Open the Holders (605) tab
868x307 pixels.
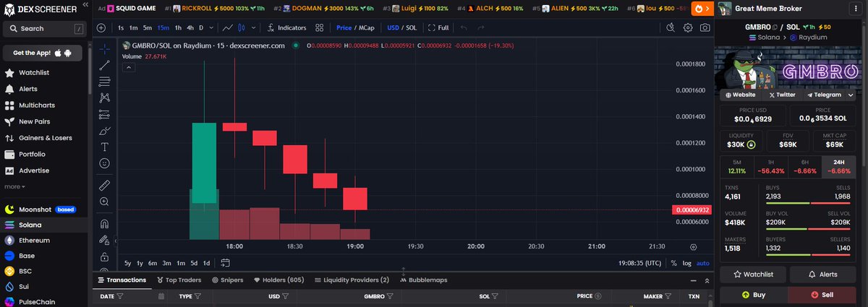click(278, 280)
